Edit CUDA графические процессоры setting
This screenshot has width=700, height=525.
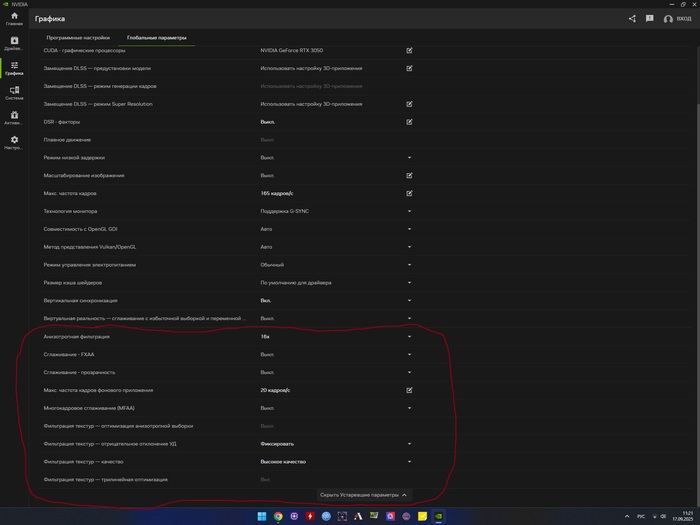pos(409,50)
